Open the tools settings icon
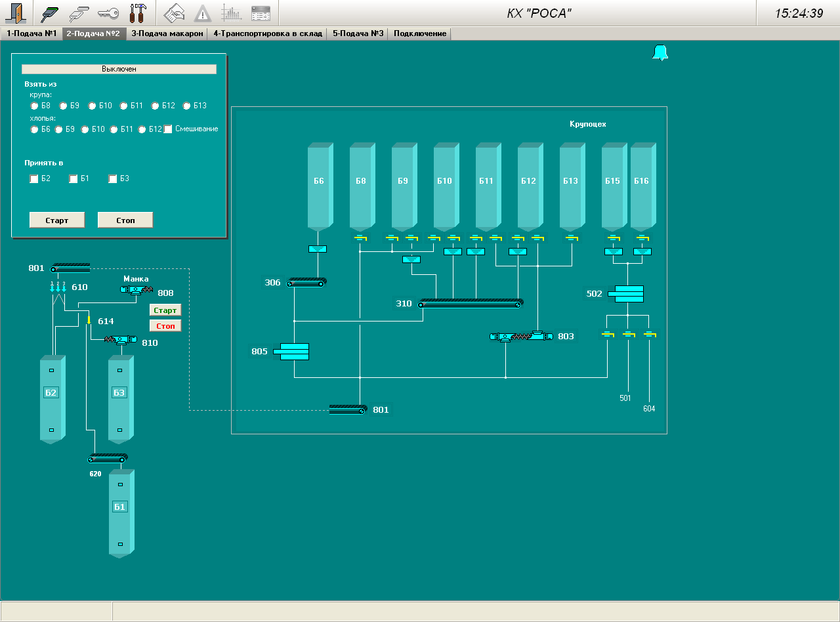Image resolution: width=840 pixels, height=622 pixels. [x=138, y=13]
